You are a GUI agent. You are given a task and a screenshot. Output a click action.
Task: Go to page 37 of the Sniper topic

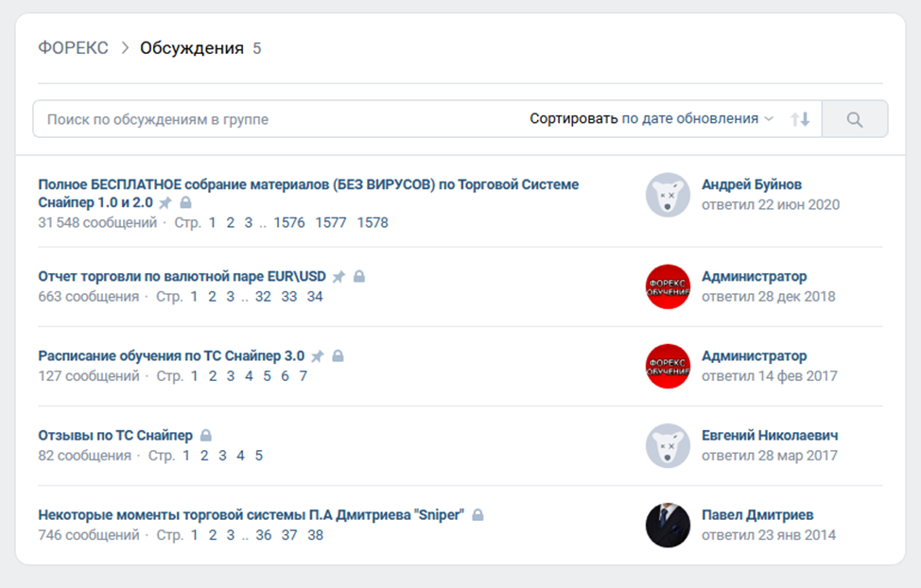point(289,535)
